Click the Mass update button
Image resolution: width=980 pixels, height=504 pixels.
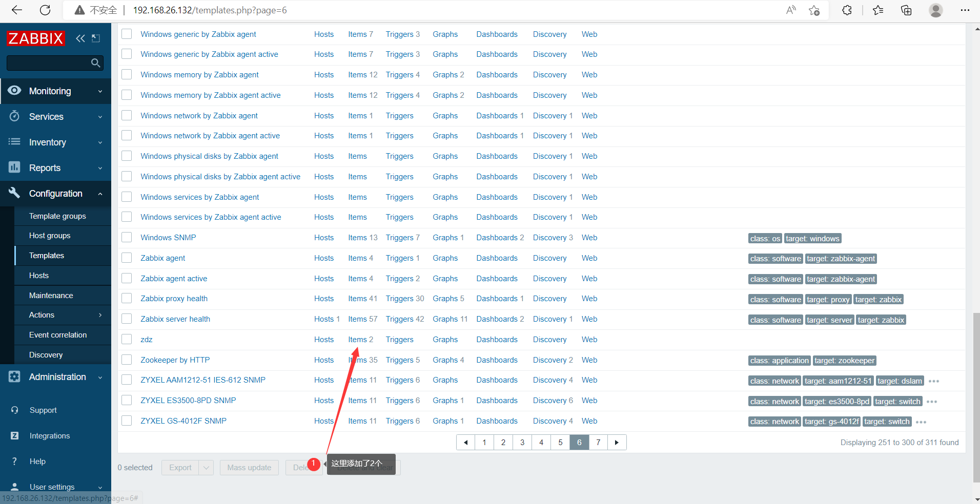tap(249, 468)
